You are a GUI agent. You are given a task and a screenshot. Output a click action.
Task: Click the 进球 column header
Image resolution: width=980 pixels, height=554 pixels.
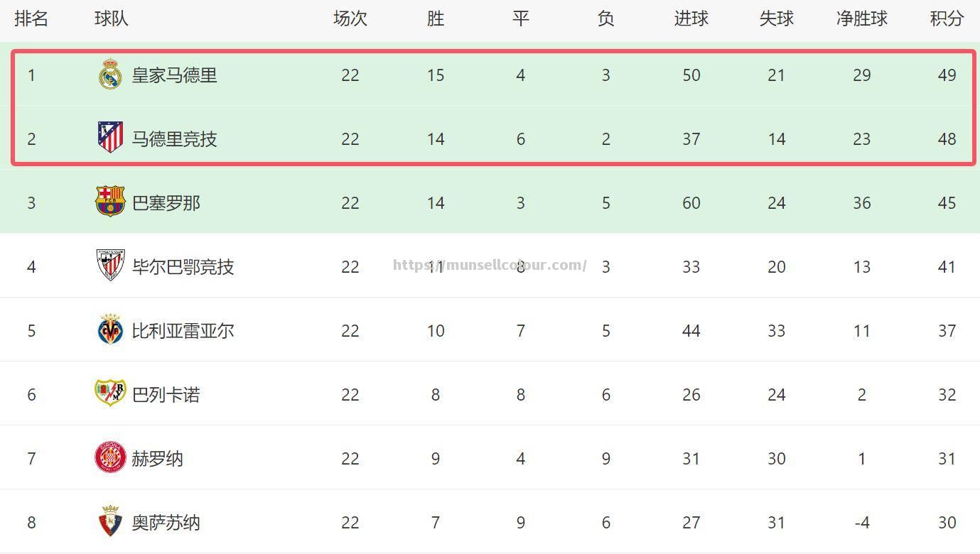[691, 18]
